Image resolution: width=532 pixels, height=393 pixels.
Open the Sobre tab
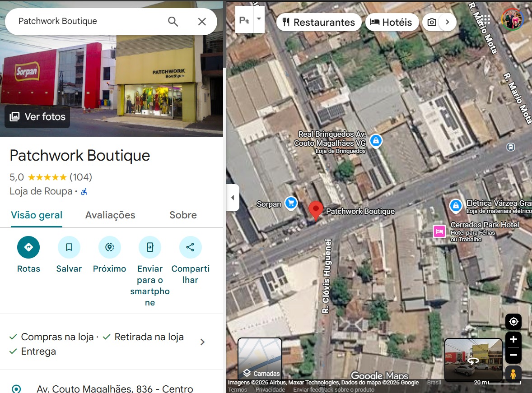pos(183,215)
